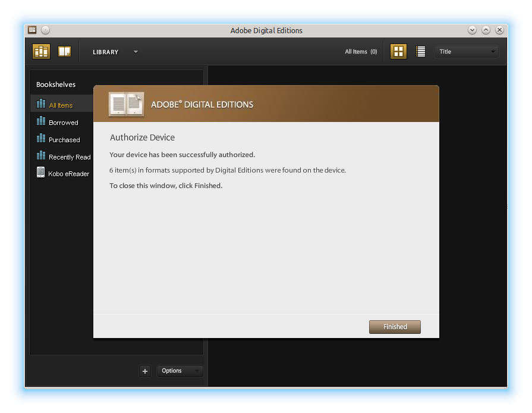This screenshot has height=413, width=532.
Task: Open the window menu icon in title bar
Action: [x=32, y=30]
